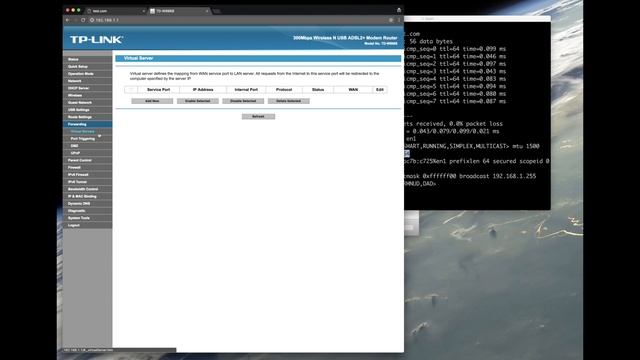Click the Virtual Server page heading
This screenshot has width=640, height=360.
pos(138,58)
